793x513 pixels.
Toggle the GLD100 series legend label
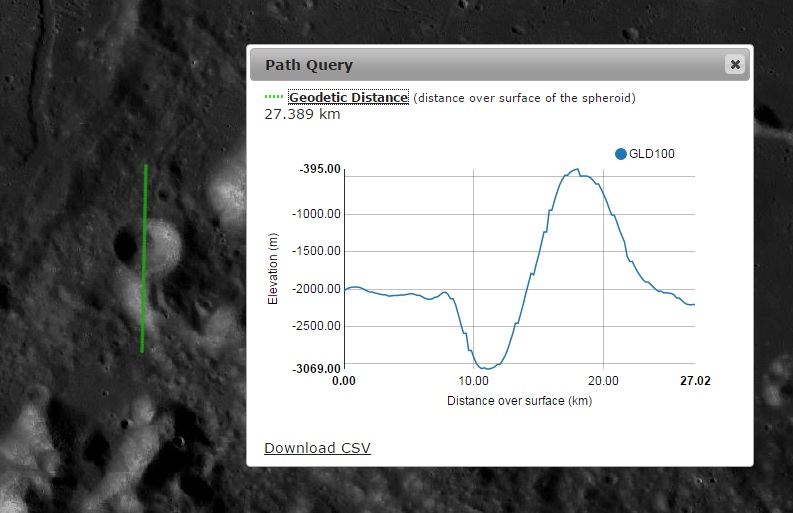[x=650, y=154]
